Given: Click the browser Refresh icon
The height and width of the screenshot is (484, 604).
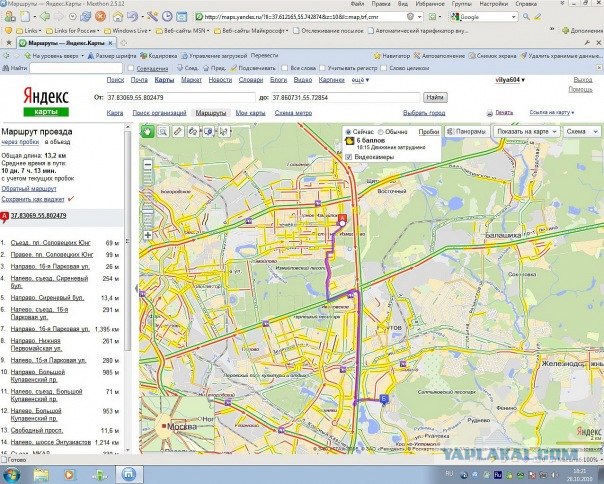Looking at the screenshot, I should click(x=86, y=17).
